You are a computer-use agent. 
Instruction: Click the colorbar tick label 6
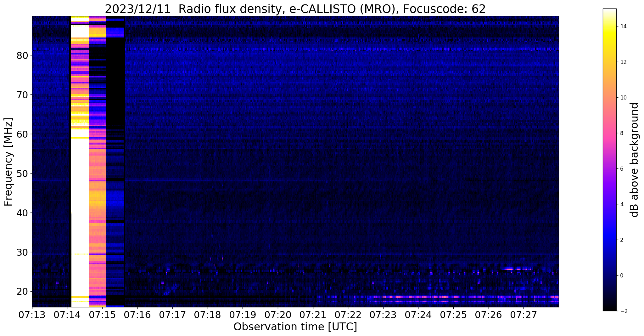tap(621, 169)
